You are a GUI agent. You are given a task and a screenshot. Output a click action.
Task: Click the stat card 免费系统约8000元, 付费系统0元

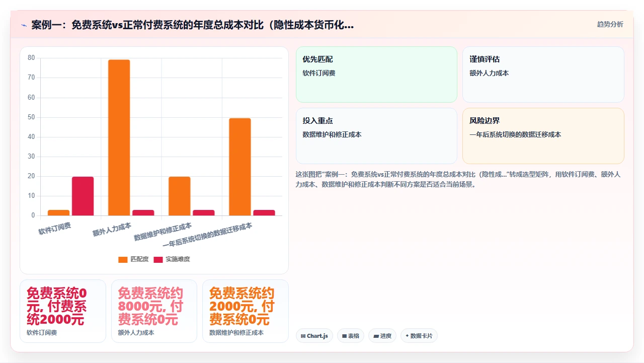click(x=154, y=311)
